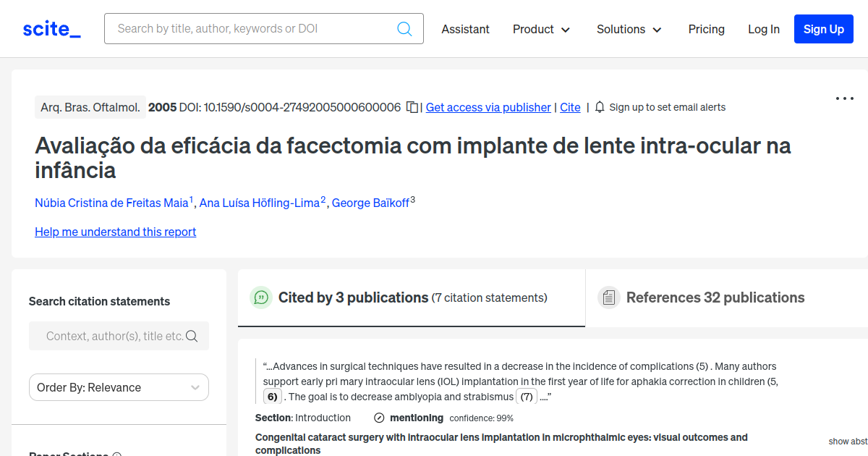
Task: Open author Núbia Cristina de Freitas Maia
Action: click(x=111, y=203)
